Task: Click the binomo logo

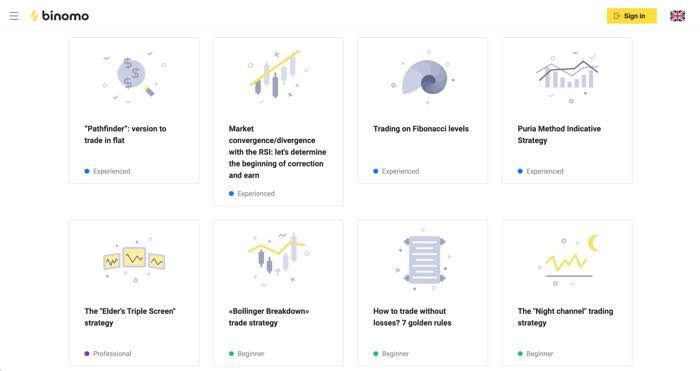Action: (59, 16)
